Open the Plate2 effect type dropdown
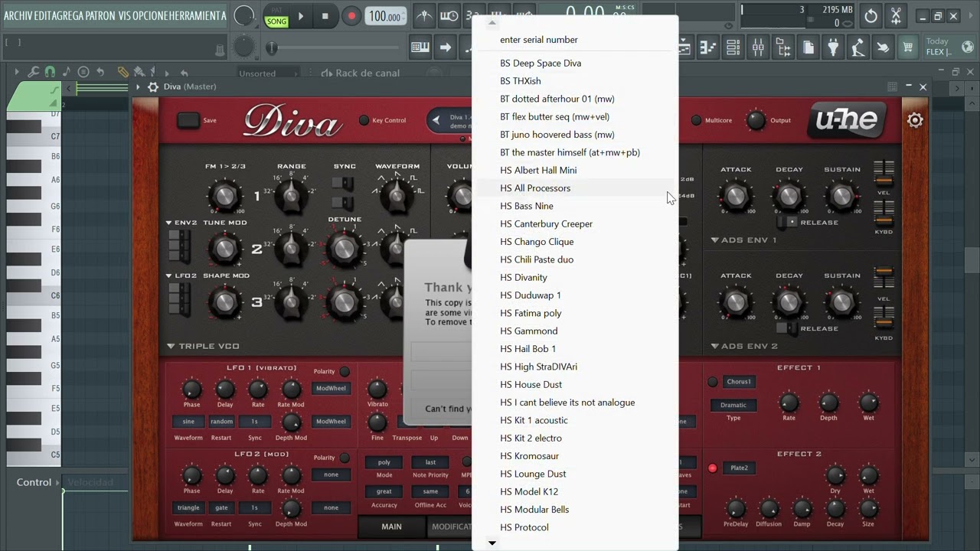Viewport: 980px width, 551px height. click(739, 468)
